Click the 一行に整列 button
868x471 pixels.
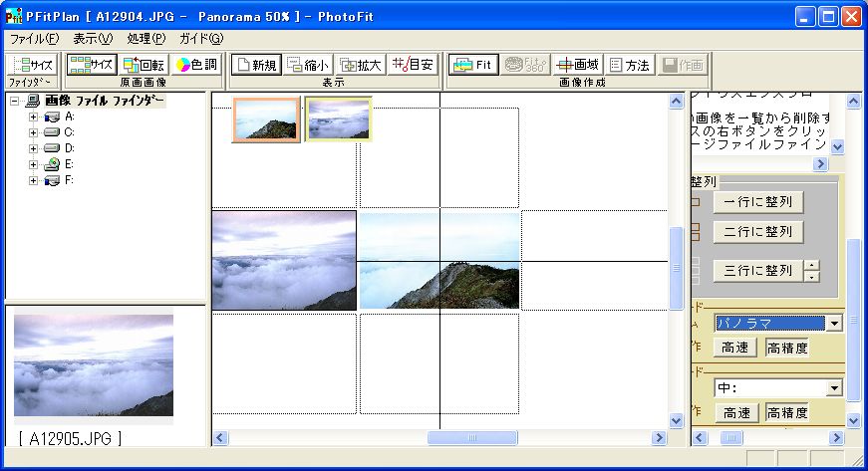click(x=757, y=201)
